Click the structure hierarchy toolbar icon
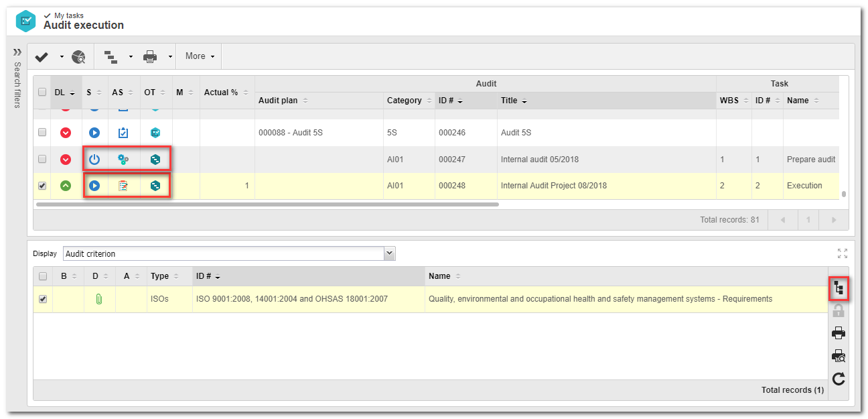Image resolution: width=868 pixels, height=419 pixels. (111, 57)
